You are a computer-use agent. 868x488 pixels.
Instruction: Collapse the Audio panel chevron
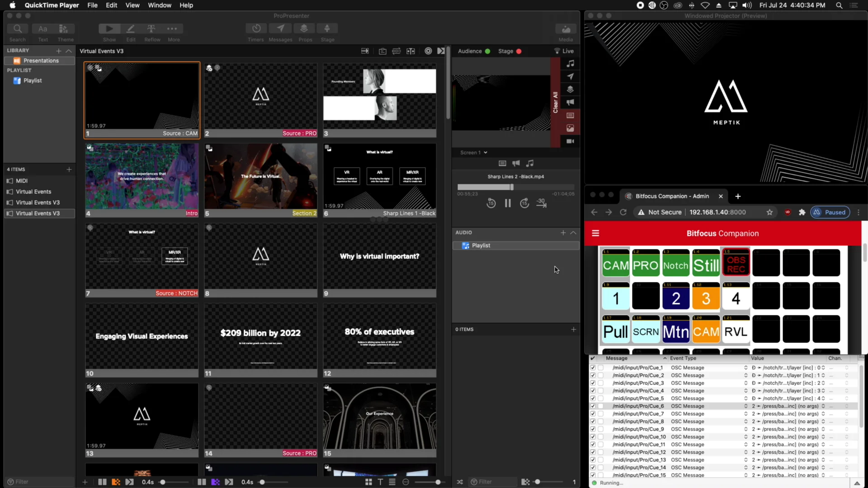pyautogui.click(x=573, y=233)
